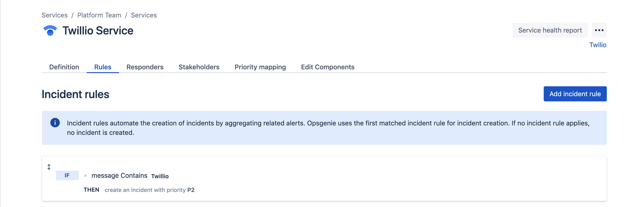The width and height of the screenshot is (644, 207).
Task: Open the Priority mapping tab
Action: pos(260,67)
